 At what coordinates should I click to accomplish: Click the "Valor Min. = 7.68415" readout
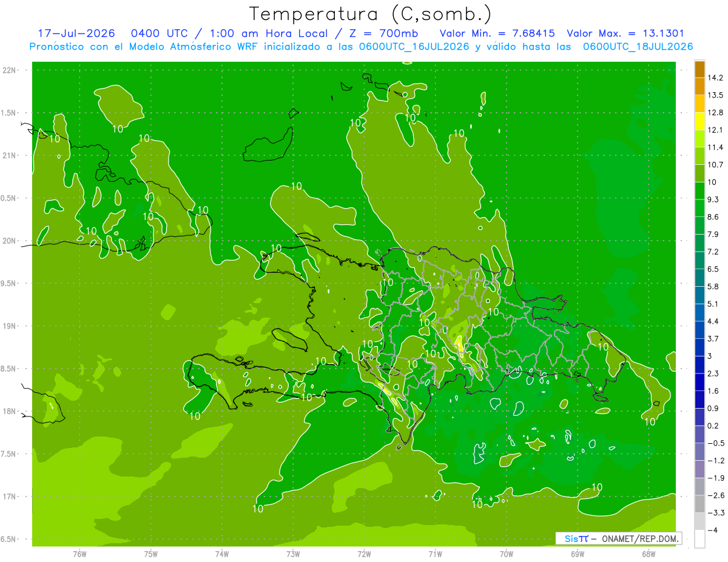[497, 34]
